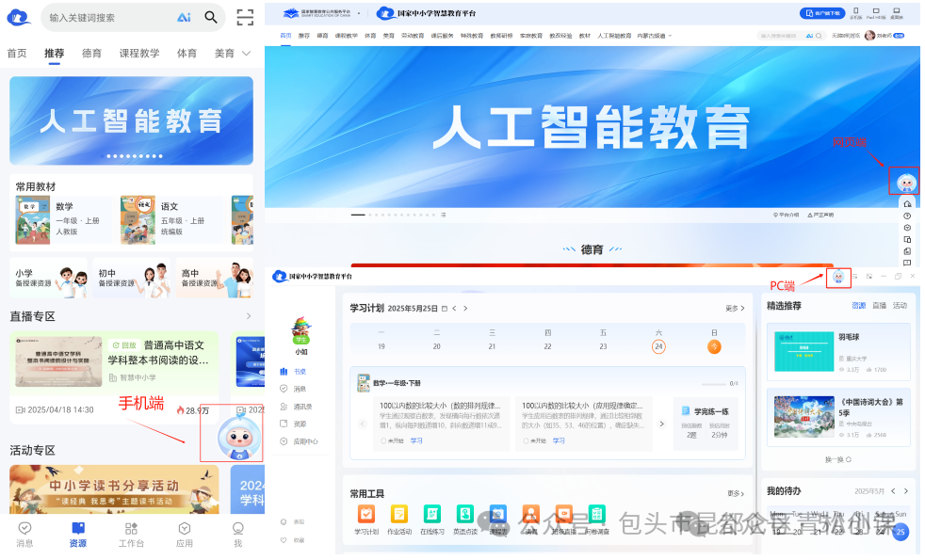This screenshot has width=925, height=560.
Task: Select the 直播 tab in 精选推荐
Action: (x=879, y=306)
